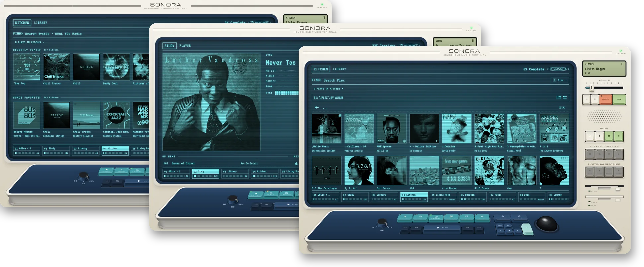
Task: Open the Library tab in the front window
Action: coord(339,69)
